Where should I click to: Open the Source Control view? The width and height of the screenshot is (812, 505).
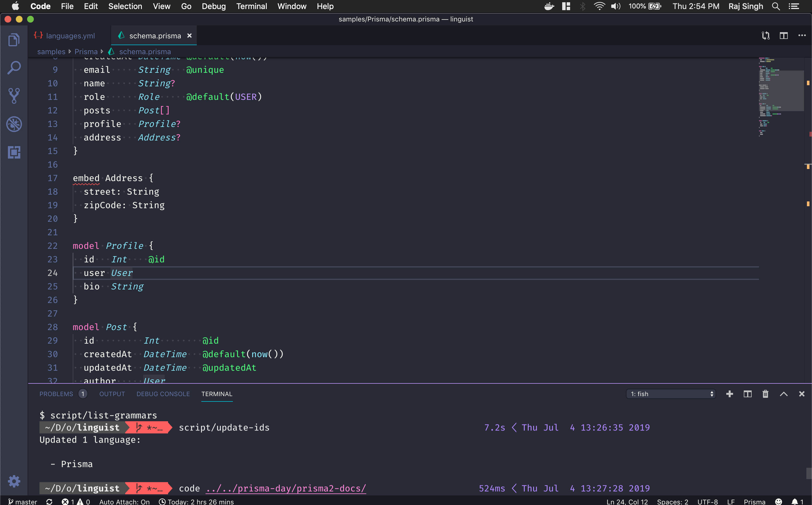tap(14, 96)
